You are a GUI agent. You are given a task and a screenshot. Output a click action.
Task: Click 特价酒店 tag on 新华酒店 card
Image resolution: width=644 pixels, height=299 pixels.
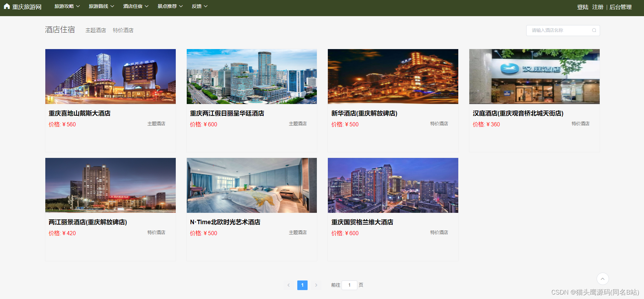pos(439,124)
